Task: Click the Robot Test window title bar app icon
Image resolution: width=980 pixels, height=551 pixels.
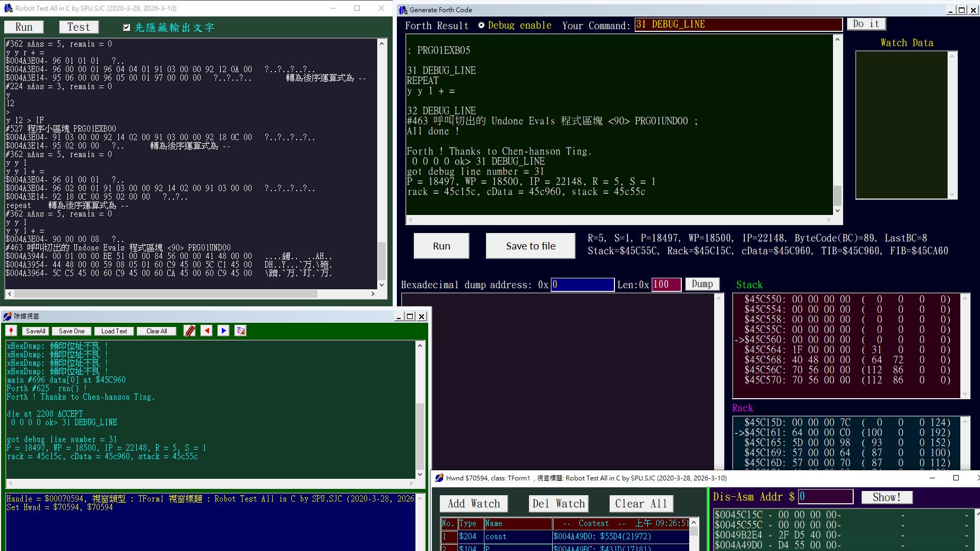Action: [8, 8]
